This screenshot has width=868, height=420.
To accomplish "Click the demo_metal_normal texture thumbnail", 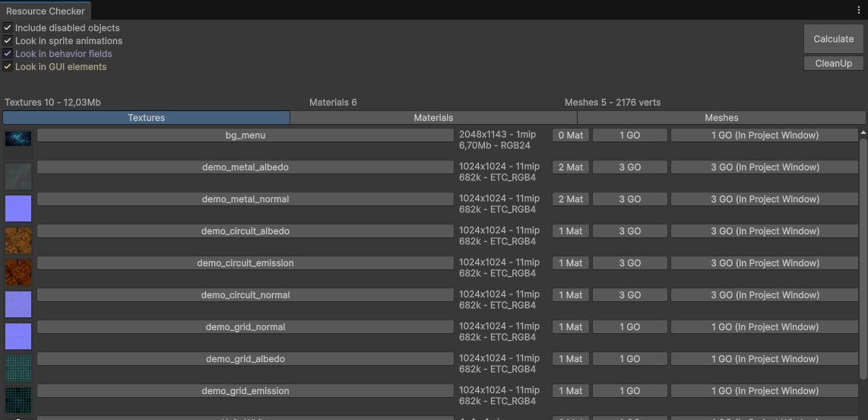I will tap(18, 208).
